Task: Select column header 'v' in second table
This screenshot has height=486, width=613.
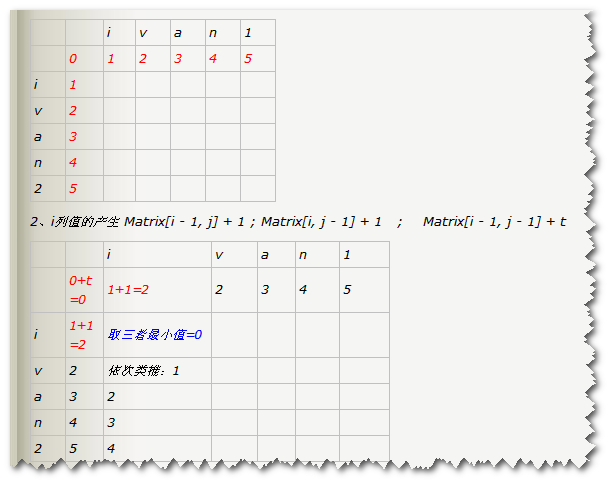Action: [219, 255]
